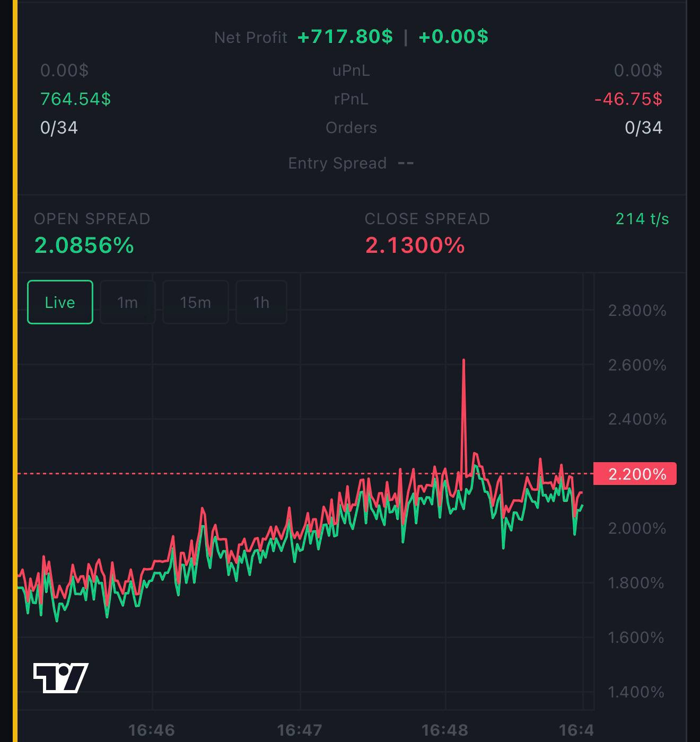This screenshot has width=700, height=742.
Task: Click the 2.800% price axis label
Action: click(637, 310)
